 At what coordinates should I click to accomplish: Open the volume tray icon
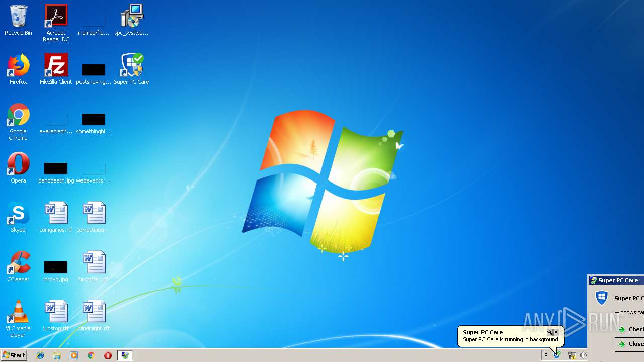pyautogui.click(x=583, y=355)
